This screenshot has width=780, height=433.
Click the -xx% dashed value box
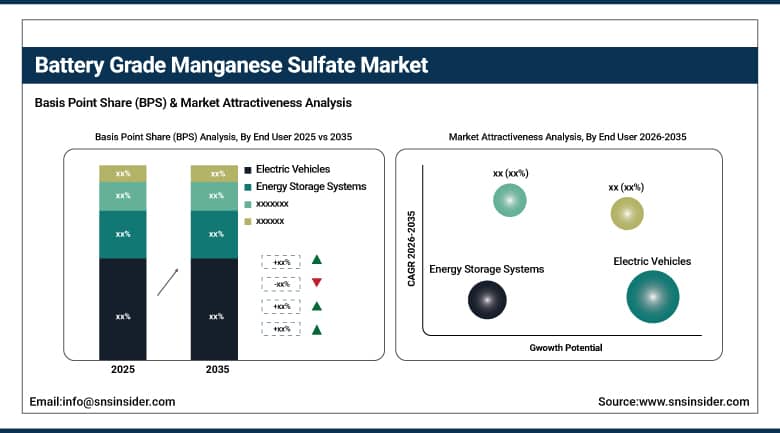[281, 284]
